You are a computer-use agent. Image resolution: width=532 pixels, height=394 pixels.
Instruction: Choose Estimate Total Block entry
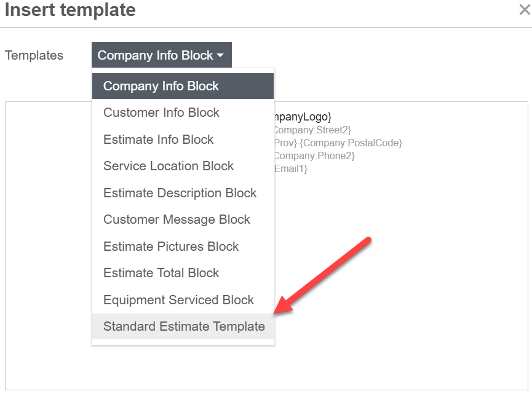click(183, 273)
